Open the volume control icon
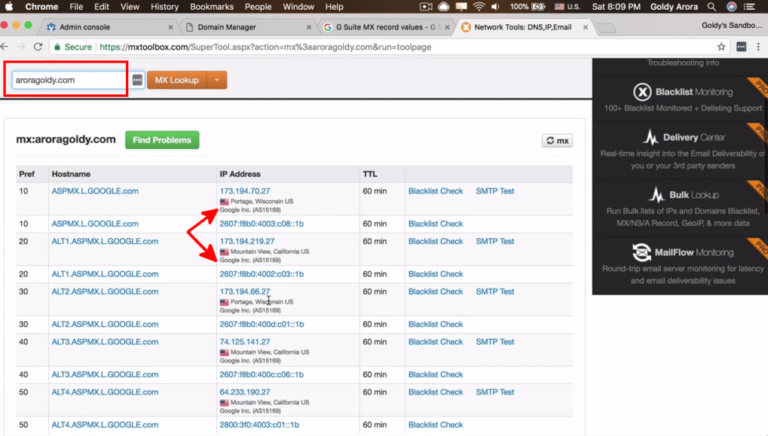The height and width of the screenshot is (436, 768). [x=496, y=7]
